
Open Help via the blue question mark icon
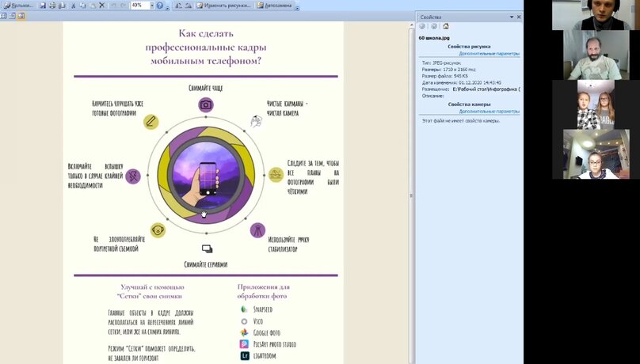pyautogui.click(x=159, y=5)
